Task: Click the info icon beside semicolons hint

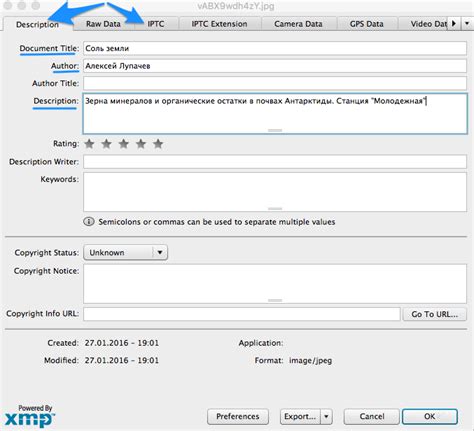Action: pyautogui.click(x=89, y=222)
